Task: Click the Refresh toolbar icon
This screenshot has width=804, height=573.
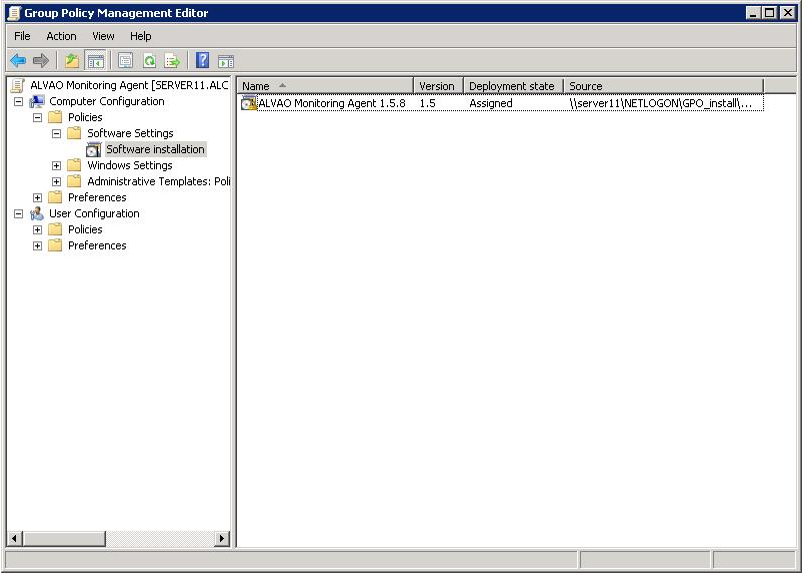Action: (149, 61)
